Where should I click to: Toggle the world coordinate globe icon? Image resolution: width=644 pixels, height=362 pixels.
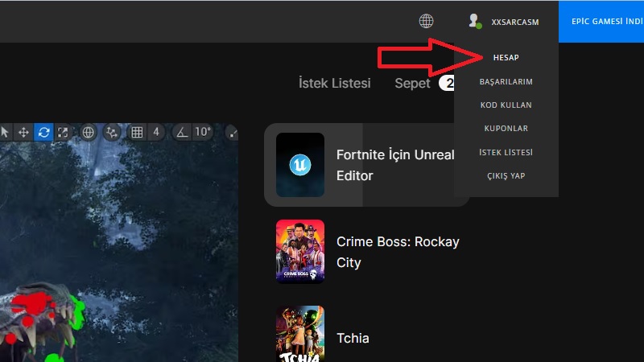[x=88, y=132]
